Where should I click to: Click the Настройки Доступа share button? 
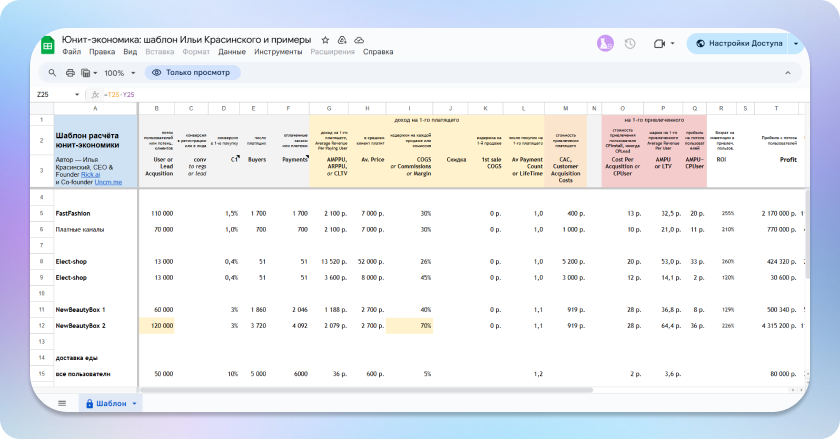(737, 44)
